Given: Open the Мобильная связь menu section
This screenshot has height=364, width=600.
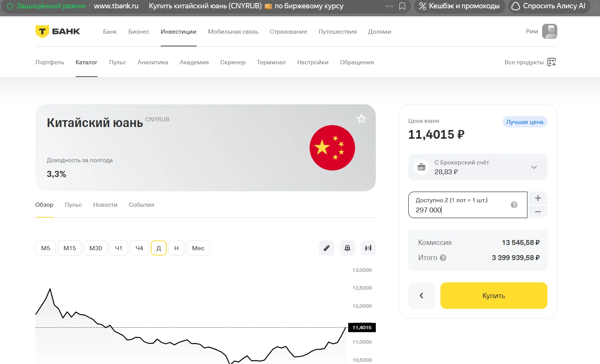Looking at the screenshot, I should point(233,32).
